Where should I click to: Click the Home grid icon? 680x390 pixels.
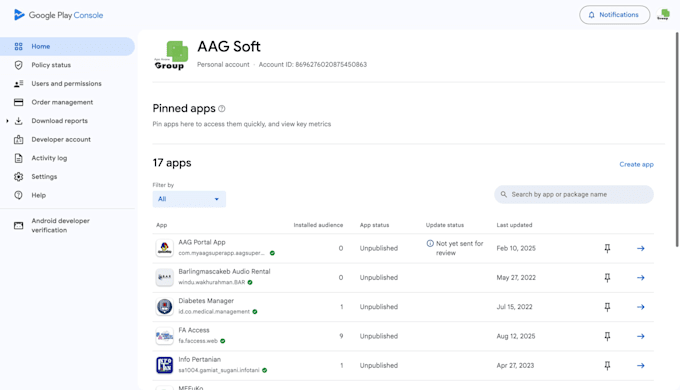[x=18, y=46]
